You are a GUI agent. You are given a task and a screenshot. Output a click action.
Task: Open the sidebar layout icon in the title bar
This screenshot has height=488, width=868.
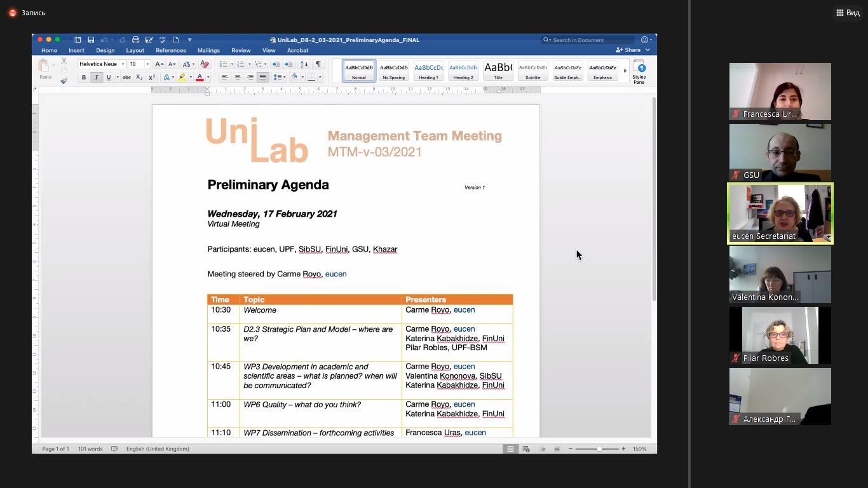click(78, 40)
